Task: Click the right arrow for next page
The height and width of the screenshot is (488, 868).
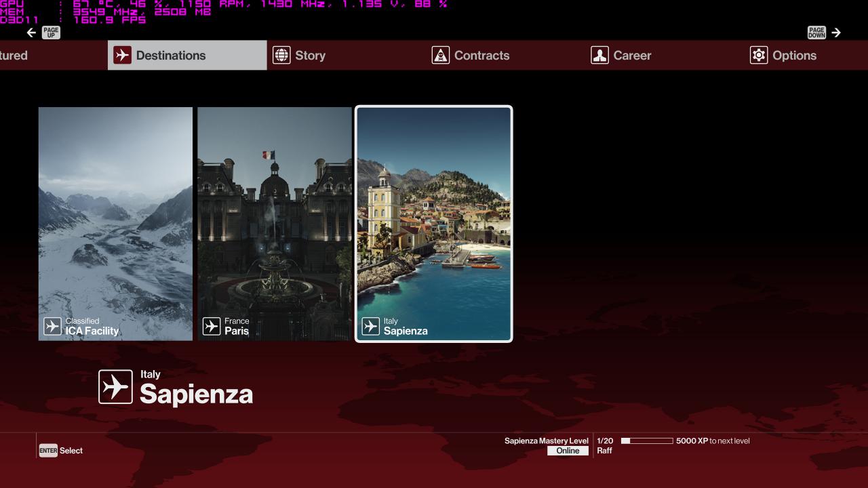Action: [836, 33]
